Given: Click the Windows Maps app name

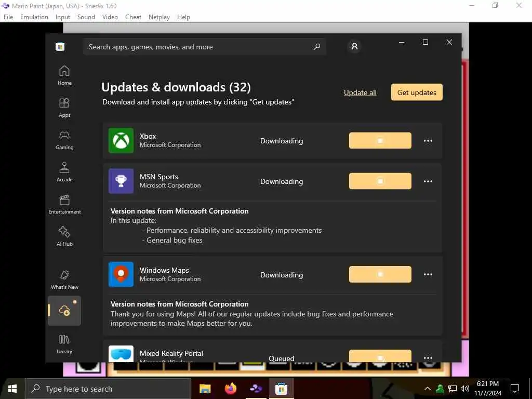Looking at the screenshot, I should pyautogui.click(x=164, y=270).
